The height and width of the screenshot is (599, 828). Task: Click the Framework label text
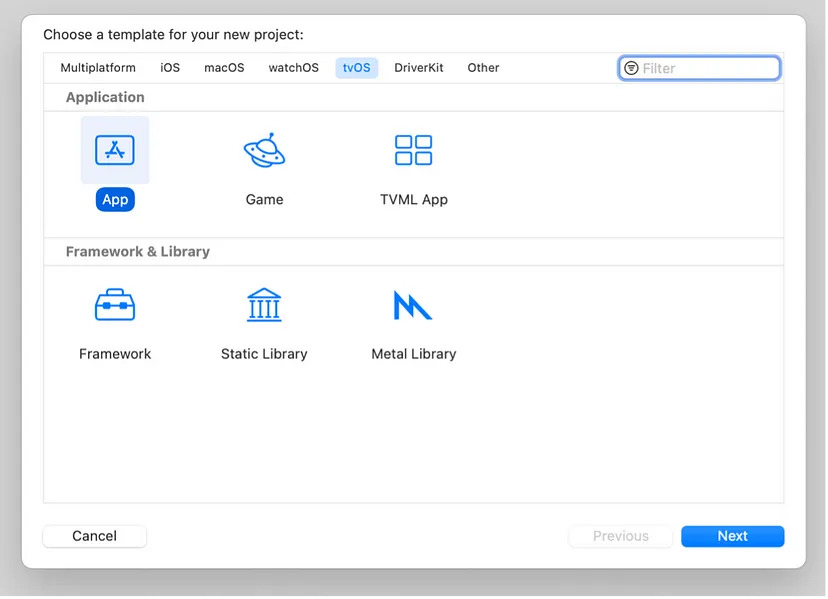115,354
